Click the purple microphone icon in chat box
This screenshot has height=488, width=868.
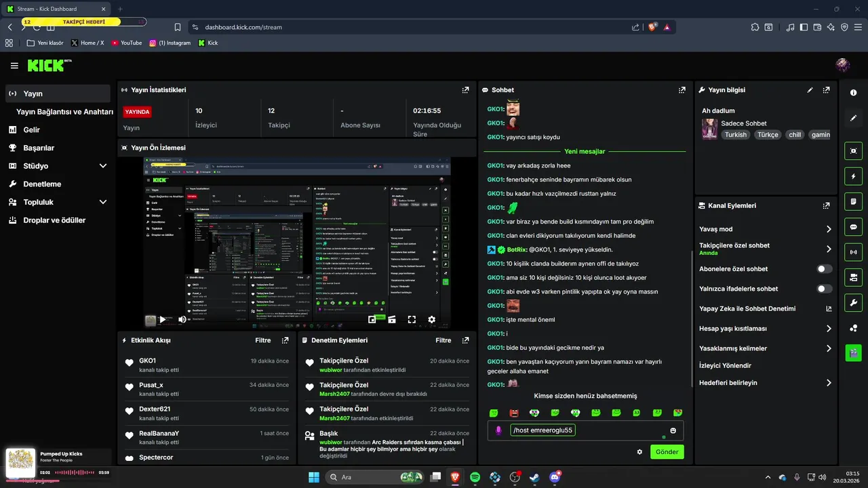point(499,430)
